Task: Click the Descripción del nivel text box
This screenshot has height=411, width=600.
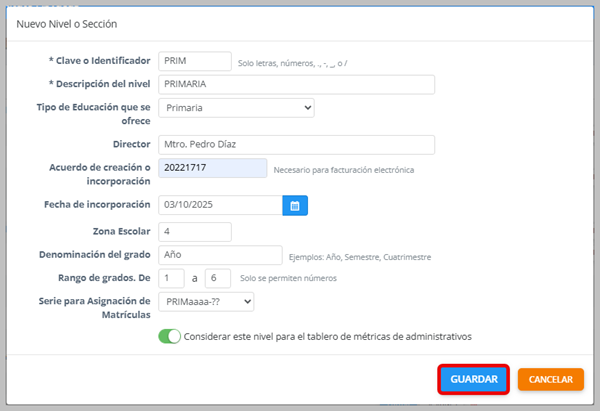Action: coord(296,85)
